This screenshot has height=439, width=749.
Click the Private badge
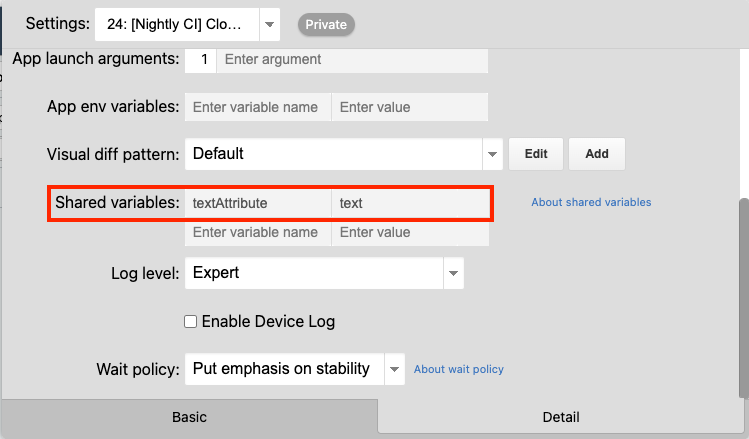pyautogui.click(x=326, y=24)
